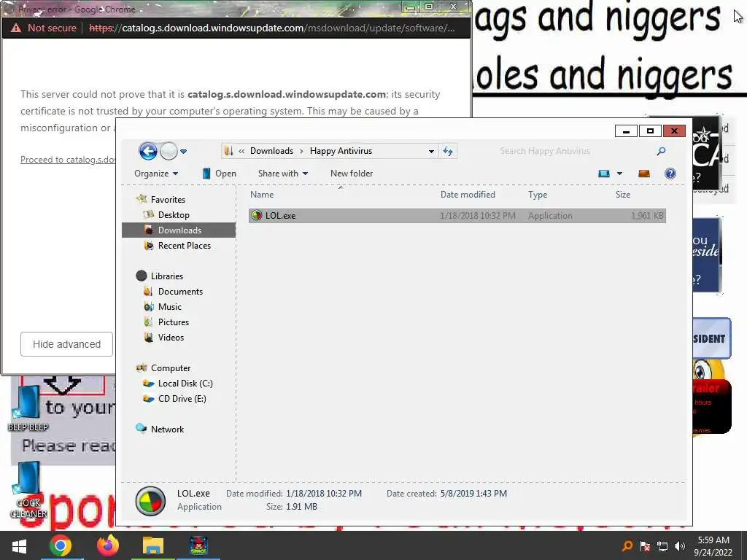Open the Windows Start menu
The height and width of the screenshot is (560, 747).
(19, 545)
